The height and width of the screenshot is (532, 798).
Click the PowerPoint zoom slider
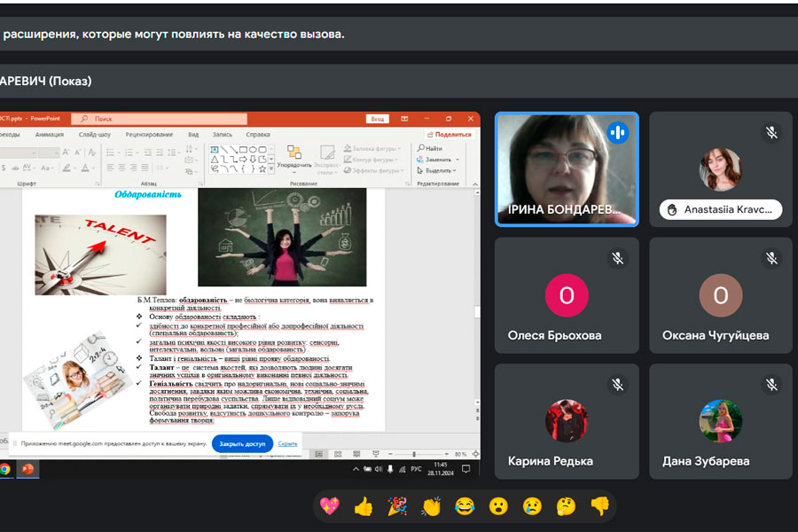(418, 454)
